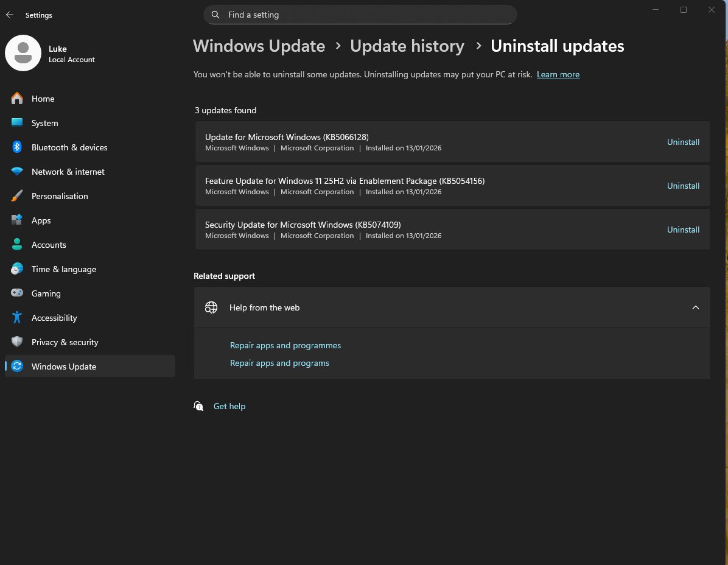
Task: Open Bluetooth & devices settings
Action: (x=69, y=147)
